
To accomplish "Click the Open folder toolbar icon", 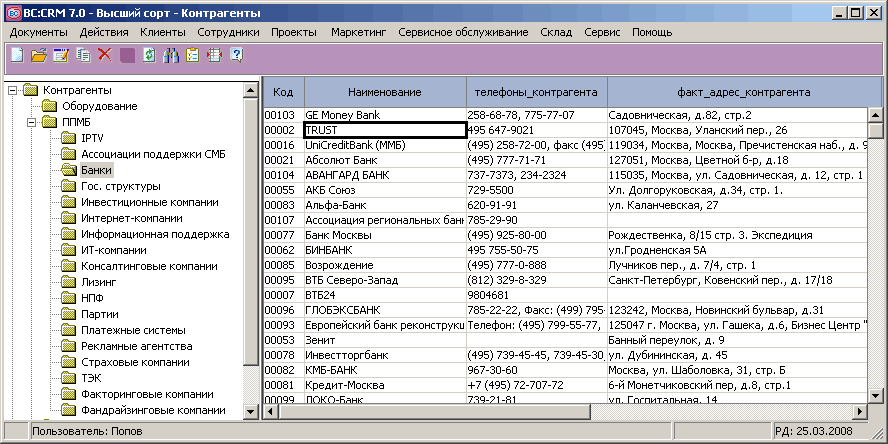I will tap(39, 55).
